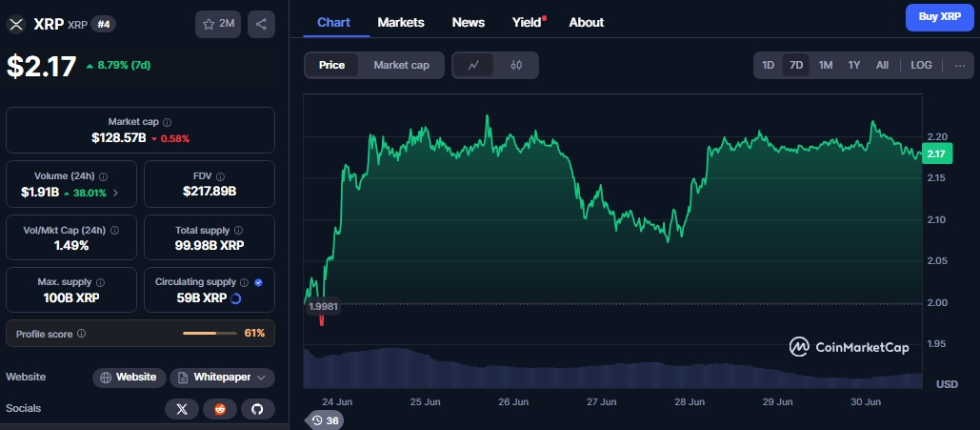
Task: Open the News tab
Action: [469, 23]
